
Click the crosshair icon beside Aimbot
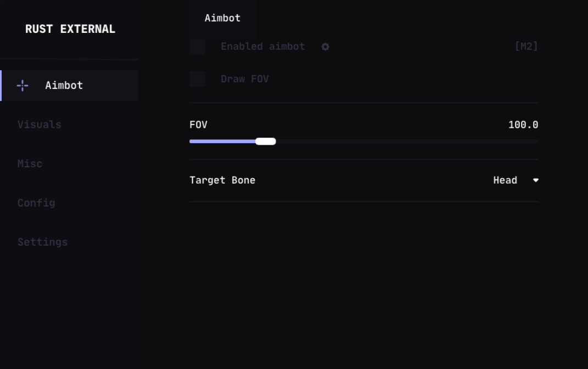pos(22,86)
